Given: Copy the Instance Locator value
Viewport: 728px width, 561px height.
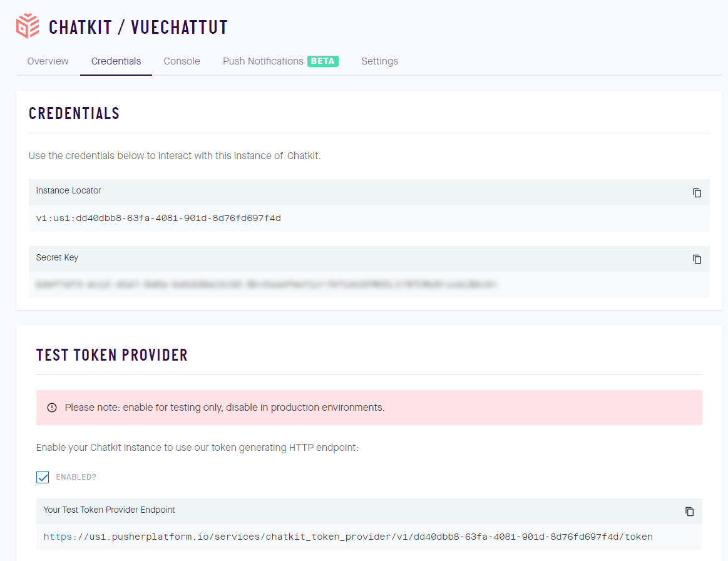Looking at the screenshot, I should 697,193.
